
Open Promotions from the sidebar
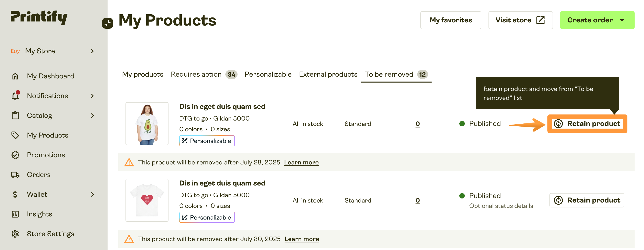(46, 155)
